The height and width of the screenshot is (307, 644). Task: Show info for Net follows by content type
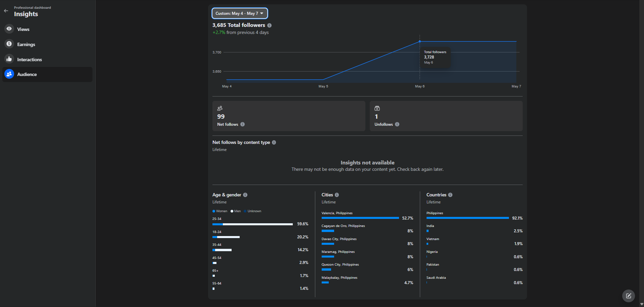coord(274,143)
